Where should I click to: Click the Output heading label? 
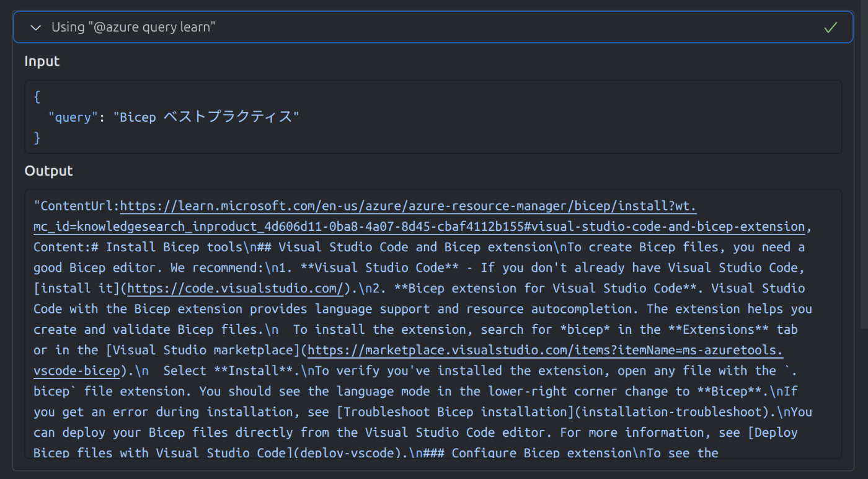[48, 171]
